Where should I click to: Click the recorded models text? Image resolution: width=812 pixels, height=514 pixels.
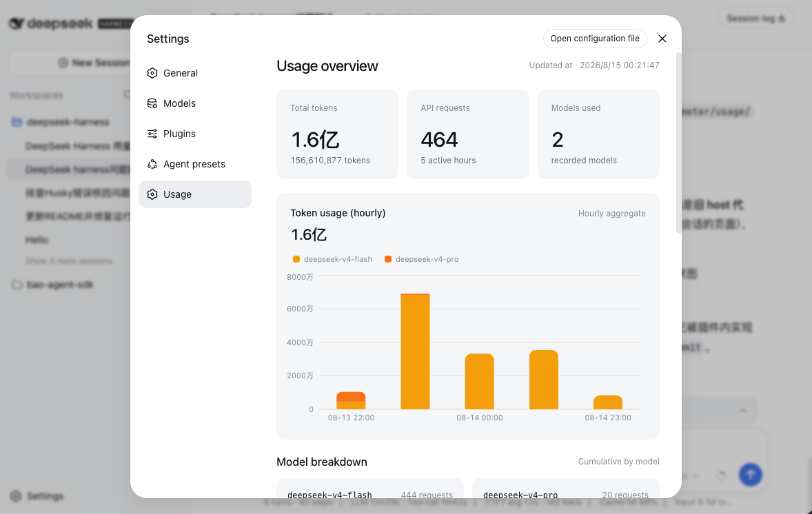584,161
